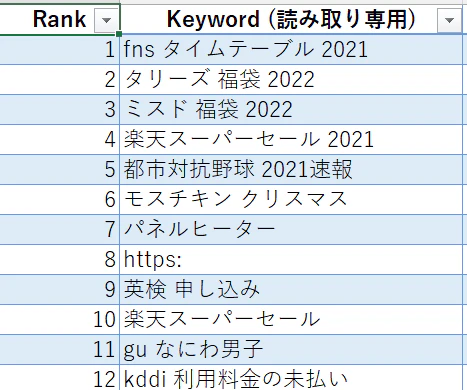Select the Rank cell with value 6

click(59, 199)
